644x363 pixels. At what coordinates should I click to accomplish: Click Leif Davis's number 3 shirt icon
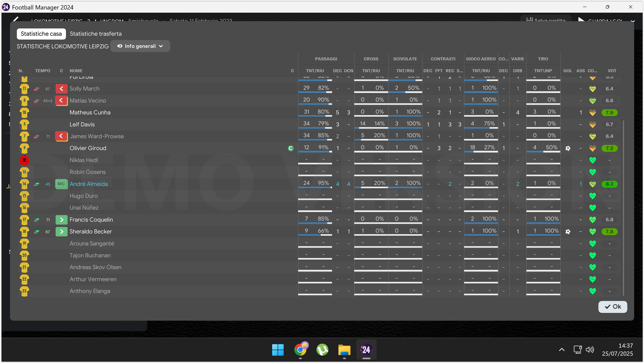click(24, 124)
